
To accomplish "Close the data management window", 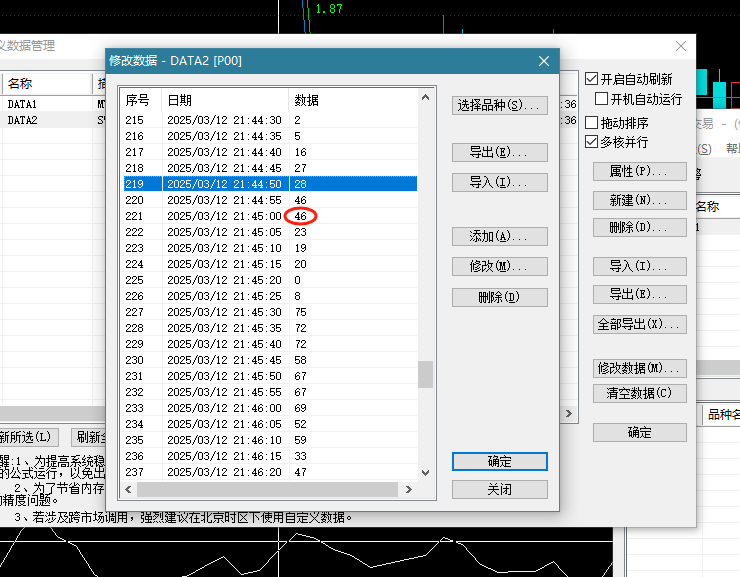I will 681,46.
